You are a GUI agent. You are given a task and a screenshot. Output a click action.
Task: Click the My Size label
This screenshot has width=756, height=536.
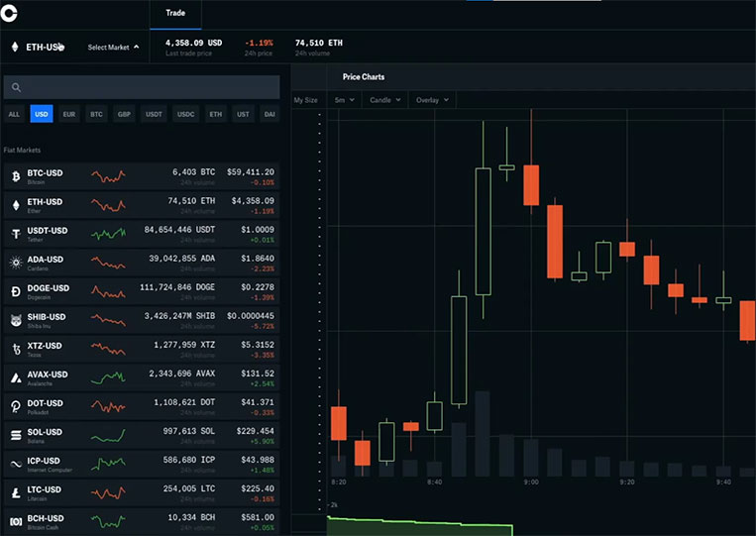(306, 100)
